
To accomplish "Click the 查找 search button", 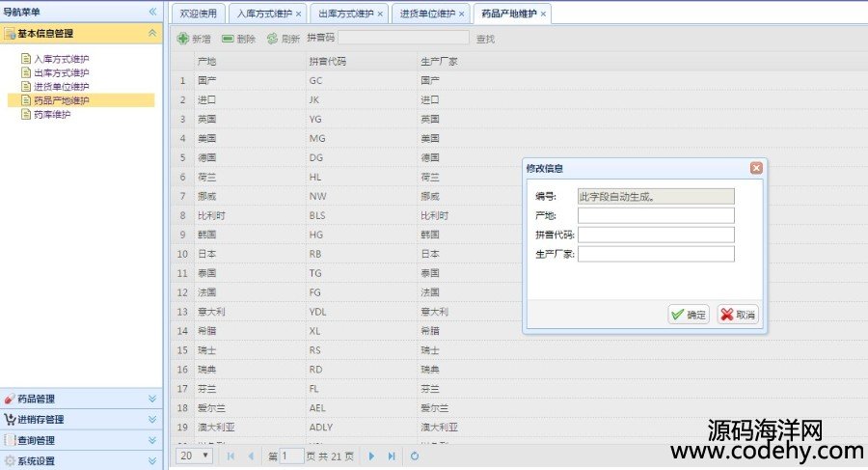I will coord(485,39).
